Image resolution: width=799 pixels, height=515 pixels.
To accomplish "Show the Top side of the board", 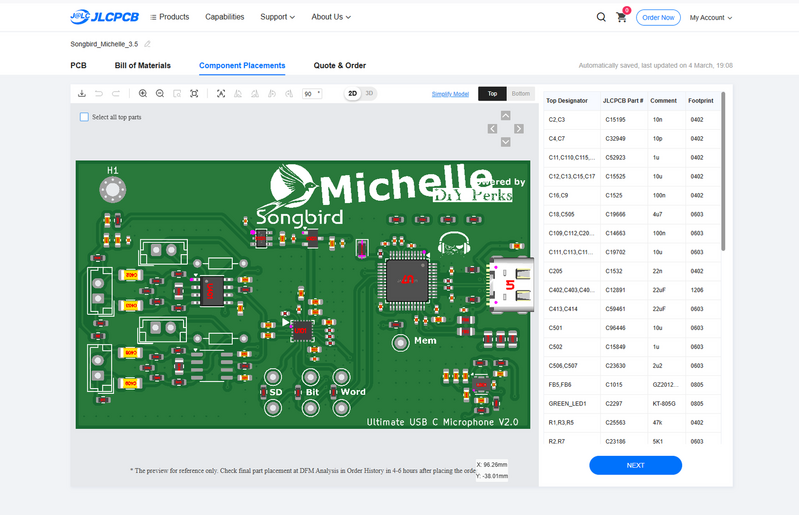I will 492,94.
